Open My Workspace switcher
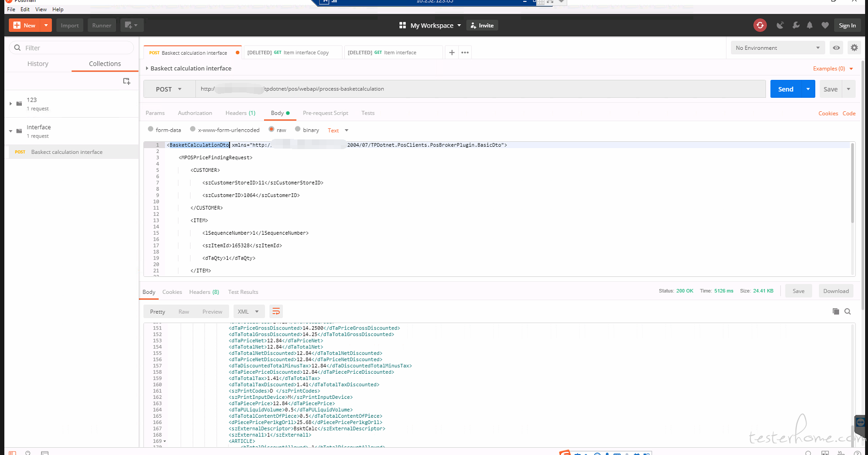Image resolution: width=868 pixels, height=455 pixels. pos(430,25)
